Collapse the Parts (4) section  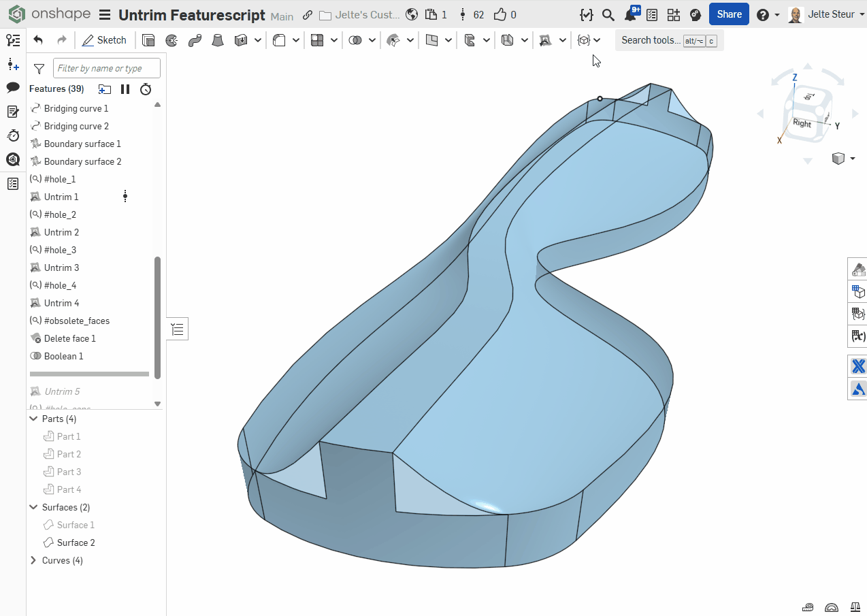33,419
